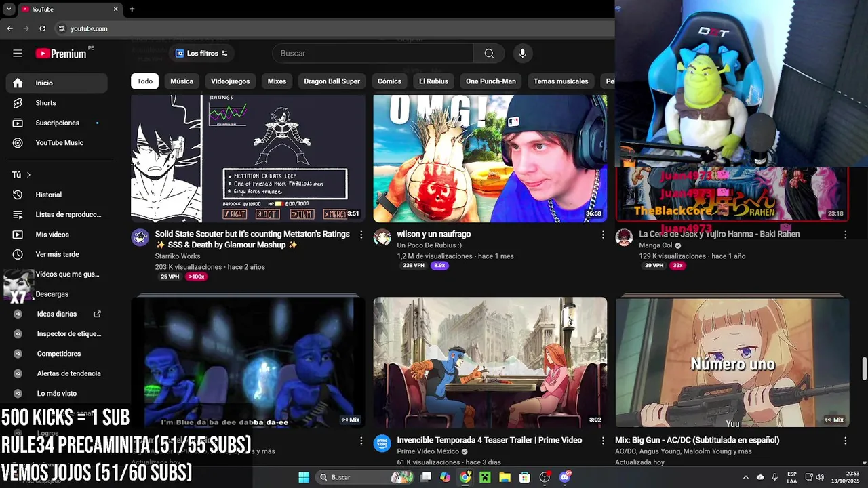Open options menu for Baki Rahen video
This screenshot has width=868, height=488.
(x=845, y=235)
